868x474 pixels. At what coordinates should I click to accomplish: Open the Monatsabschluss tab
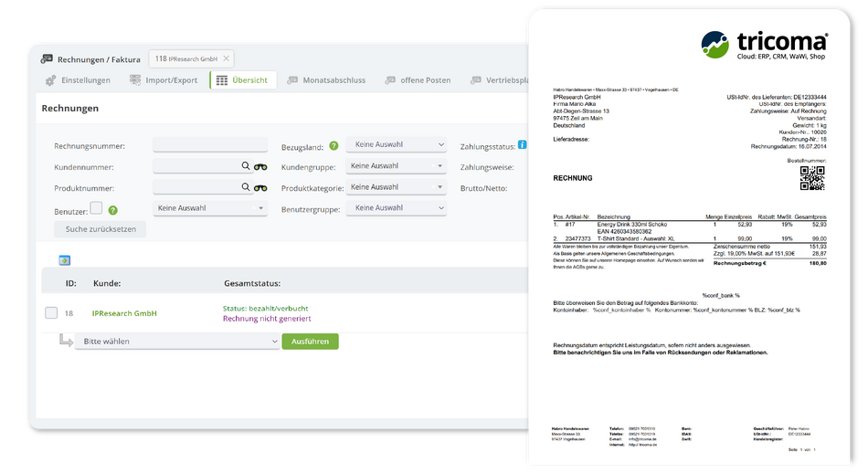pos(326,80)
